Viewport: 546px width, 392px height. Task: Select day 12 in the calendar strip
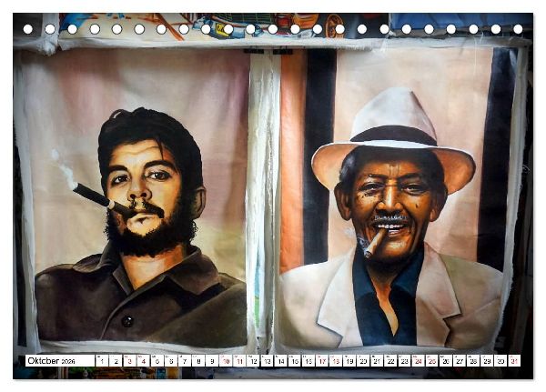click(x=253, y=361)
